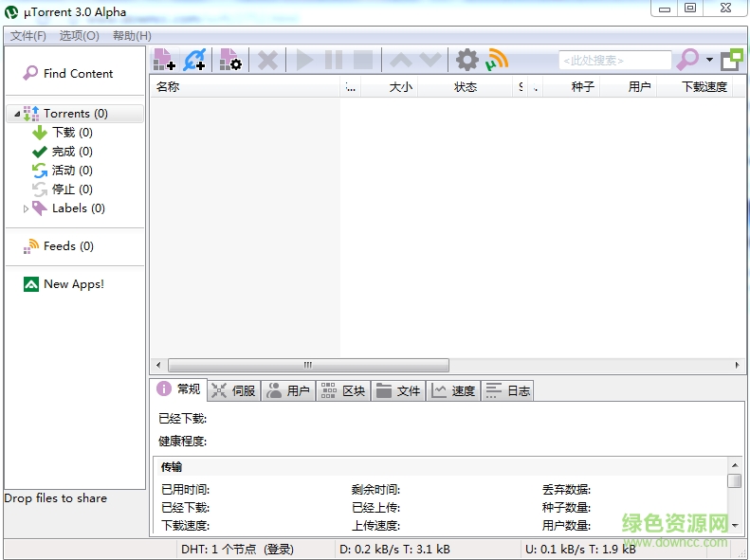Click the Create New Torrent icon
Screen dimensions: 750x560
(230, 60)
